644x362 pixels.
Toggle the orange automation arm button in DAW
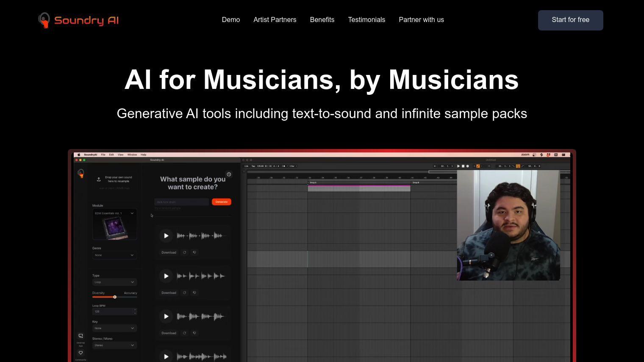pos(478,166)
